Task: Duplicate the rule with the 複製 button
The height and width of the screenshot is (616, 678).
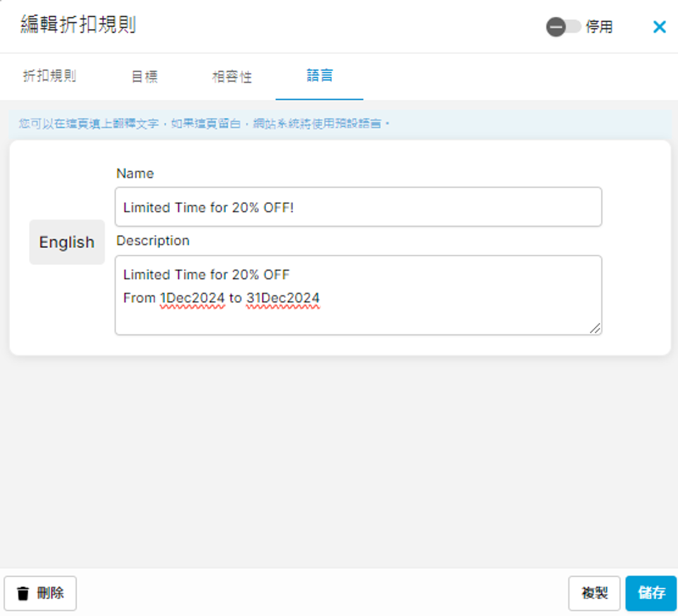Action: pos(594,593)
